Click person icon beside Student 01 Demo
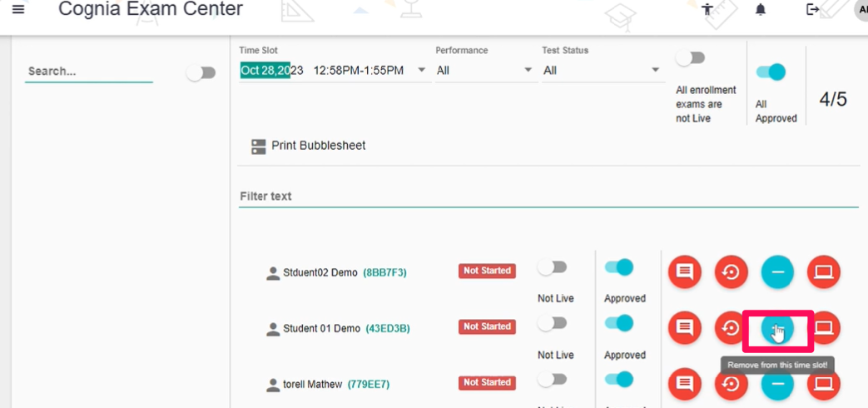 [273, 330]
